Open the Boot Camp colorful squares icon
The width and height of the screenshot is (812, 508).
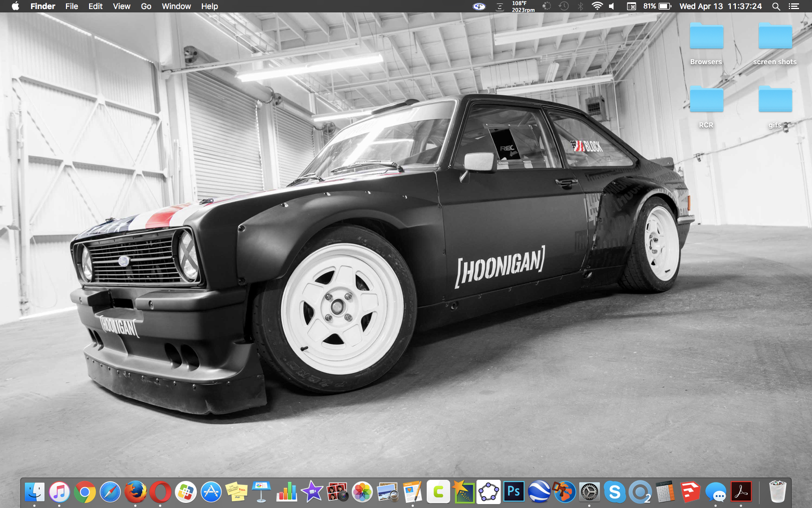186,492
